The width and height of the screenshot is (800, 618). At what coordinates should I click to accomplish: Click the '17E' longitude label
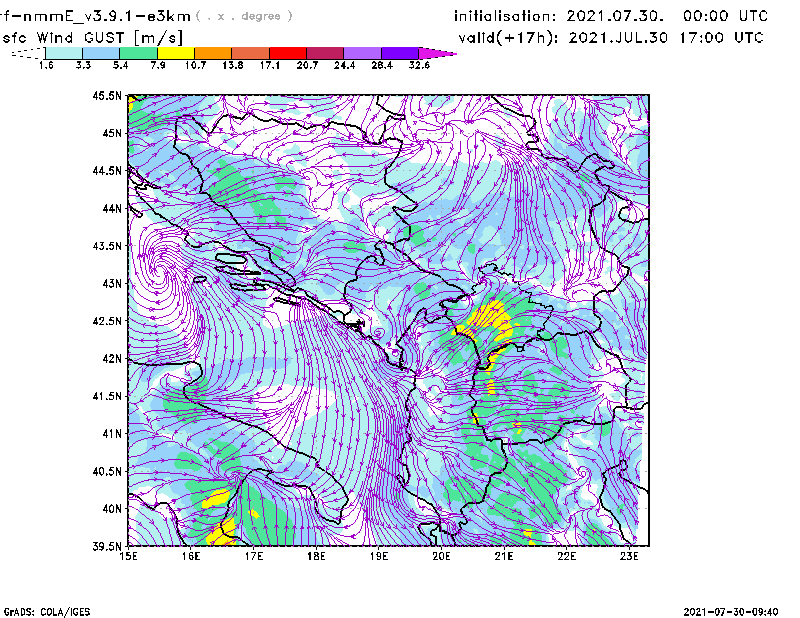[x=254, y=556]
